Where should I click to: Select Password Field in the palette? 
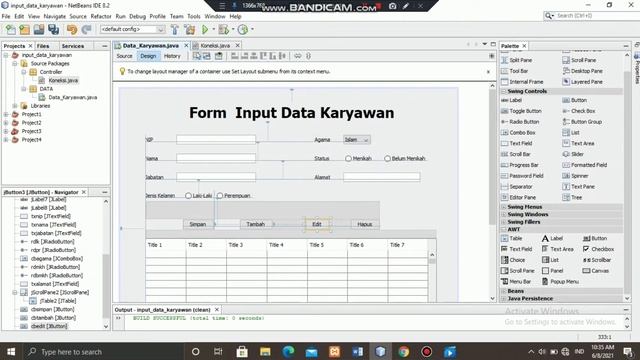pos(522,176)
